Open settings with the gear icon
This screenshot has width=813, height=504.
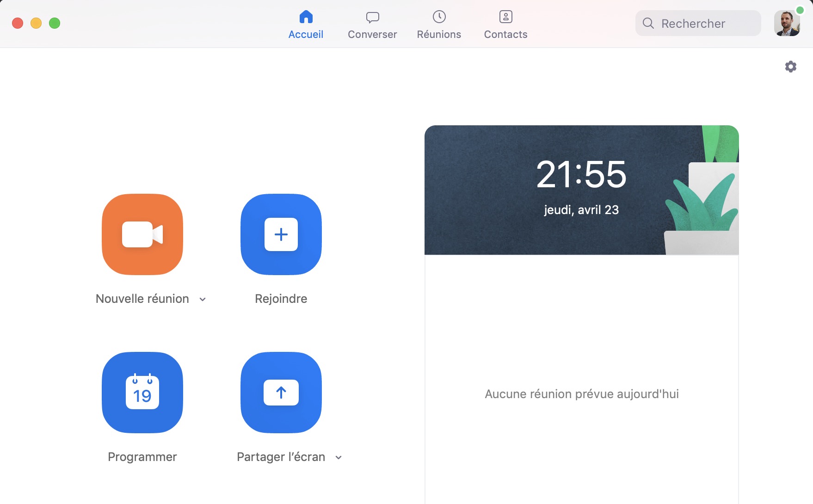pos(791,67)
